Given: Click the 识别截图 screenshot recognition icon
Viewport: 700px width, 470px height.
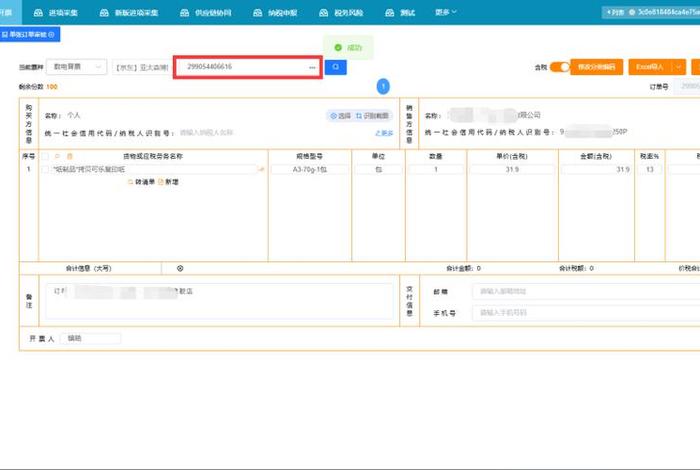Looking at the screenshot, I should (x=373, y=116).
